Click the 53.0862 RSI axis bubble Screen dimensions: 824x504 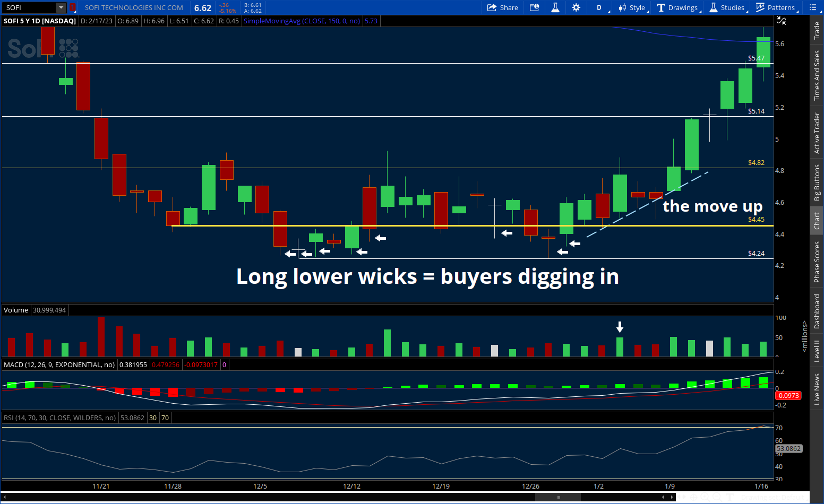click(788, 448)
